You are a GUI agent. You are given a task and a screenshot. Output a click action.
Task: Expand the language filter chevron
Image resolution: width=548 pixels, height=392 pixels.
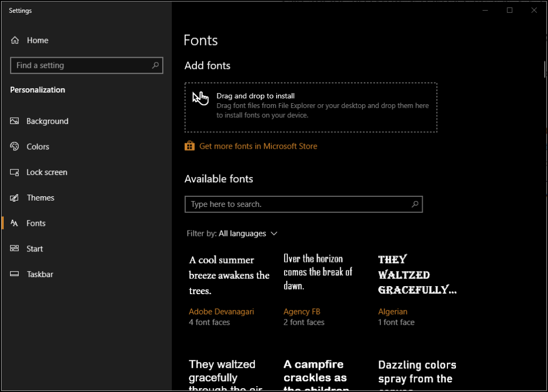(x=274, y=233)
